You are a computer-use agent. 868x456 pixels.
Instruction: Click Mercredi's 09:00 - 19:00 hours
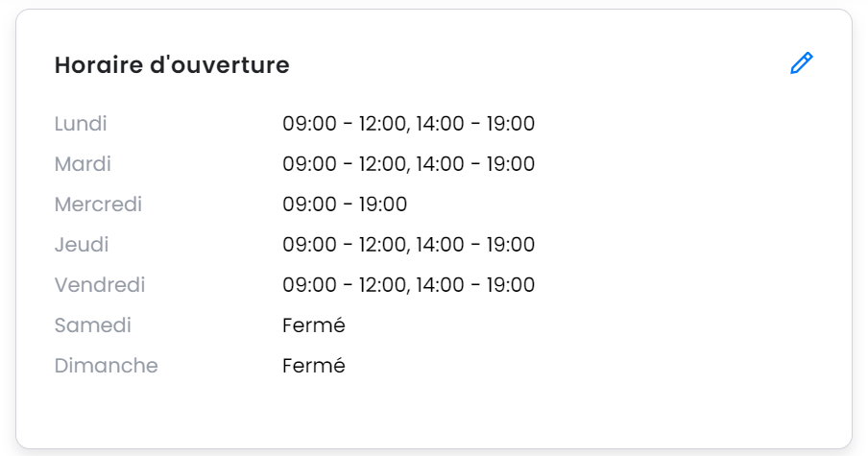point(345,204)
